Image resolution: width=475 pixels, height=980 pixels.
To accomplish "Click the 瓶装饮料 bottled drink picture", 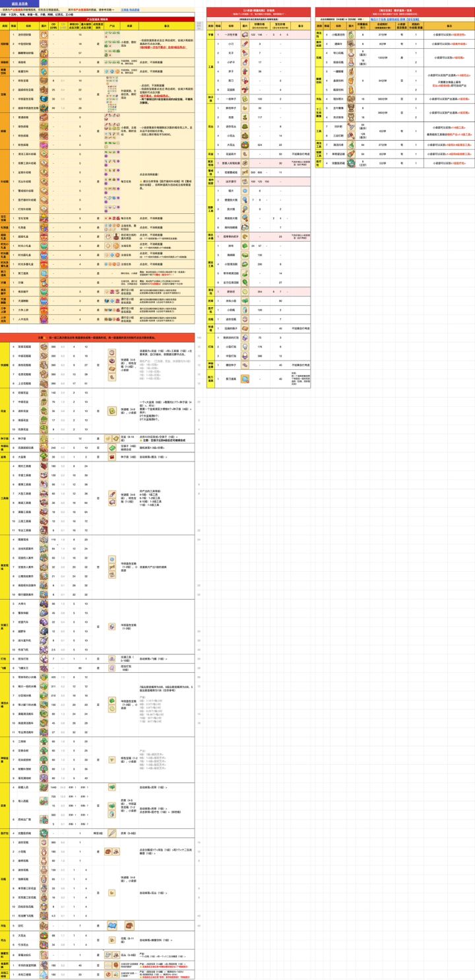I will [351, 89].
